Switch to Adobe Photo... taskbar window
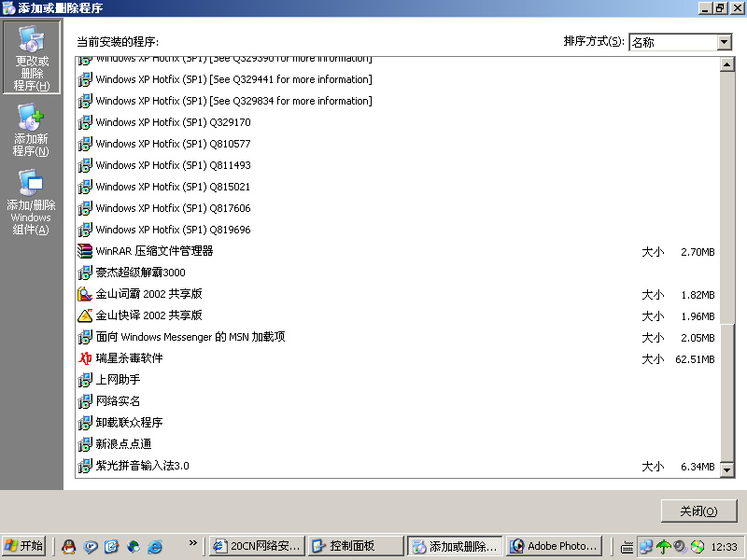747x560 pixels. tap(554, 546)
